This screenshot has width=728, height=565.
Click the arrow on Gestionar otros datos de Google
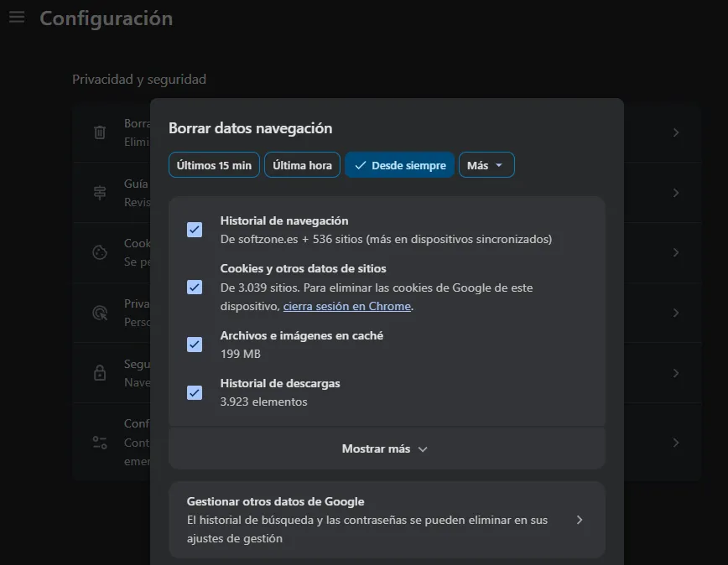click(579, 520)
